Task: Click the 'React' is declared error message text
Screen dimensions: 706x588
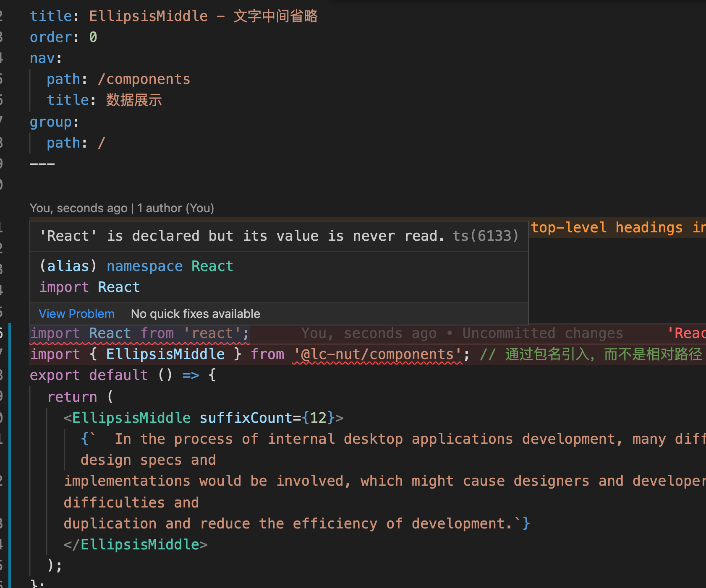Action: coord(242,236)
